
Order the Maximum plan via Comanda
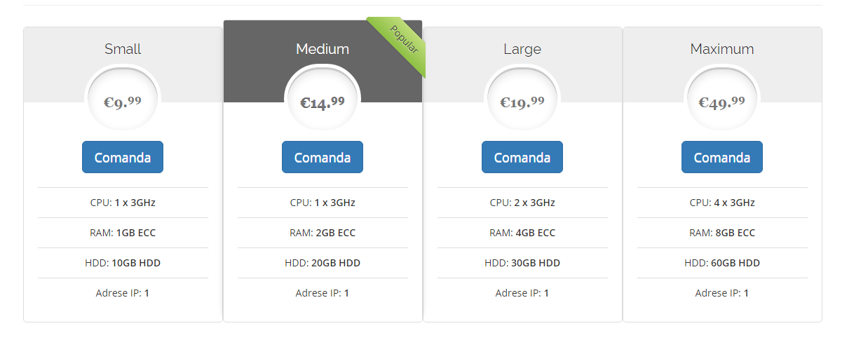722,157
